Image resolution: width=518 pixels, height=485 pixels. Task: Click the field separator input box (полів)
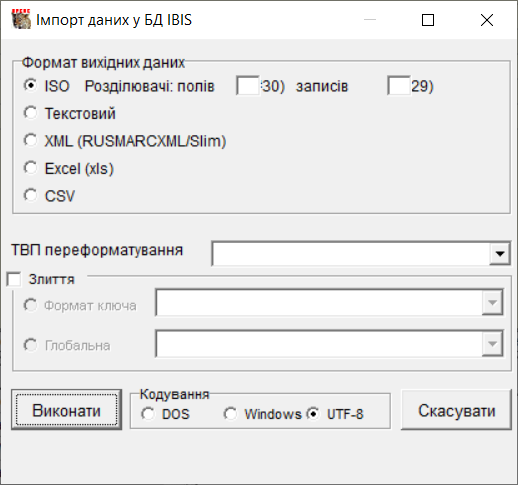click(248, 86)
